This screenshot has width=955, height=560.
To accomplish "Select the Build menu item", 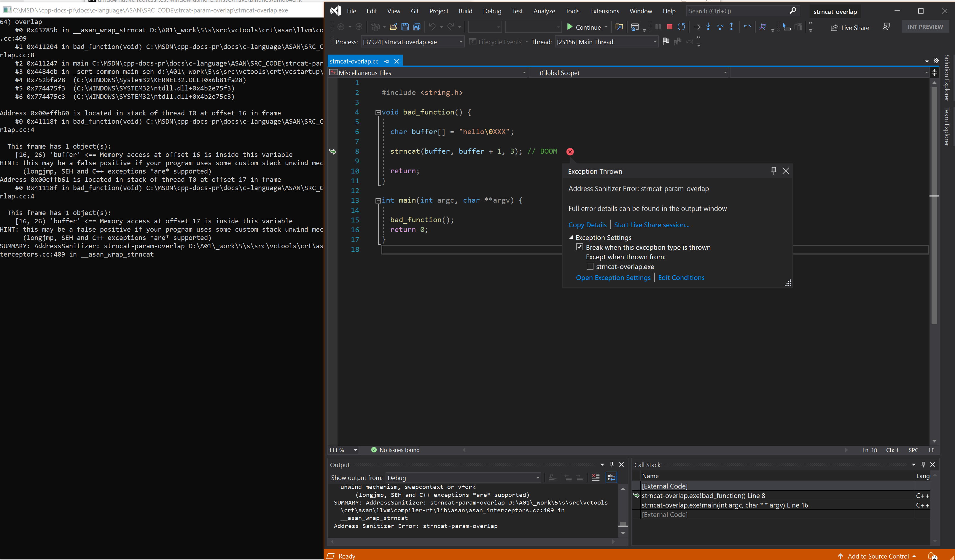I will [464, 11].
